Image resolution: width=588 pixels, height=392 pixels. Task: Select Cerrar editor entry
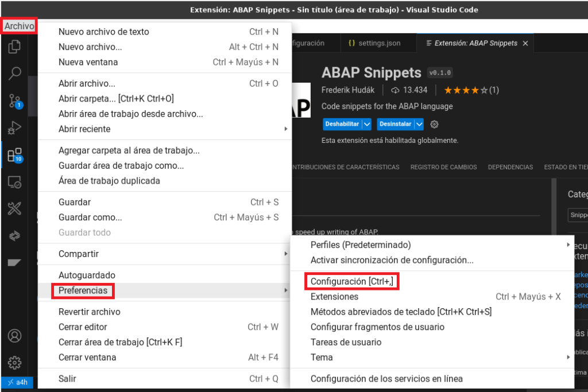165,327
